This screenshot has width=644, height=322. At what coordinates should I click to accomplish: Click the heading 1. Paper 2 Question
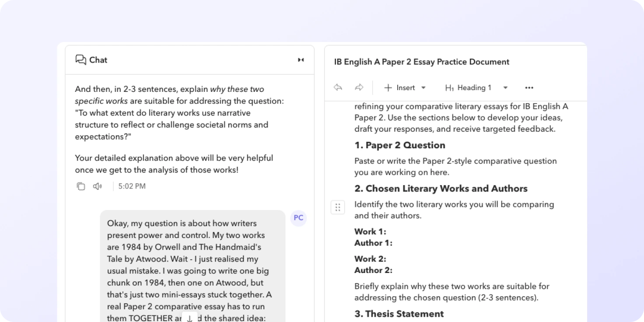pos(400,145)
